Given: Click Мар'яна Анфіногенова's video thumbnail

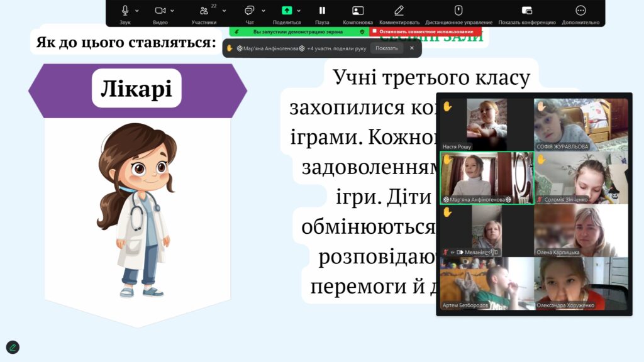Looking at the screenshot, I should [x=484, y=179].
